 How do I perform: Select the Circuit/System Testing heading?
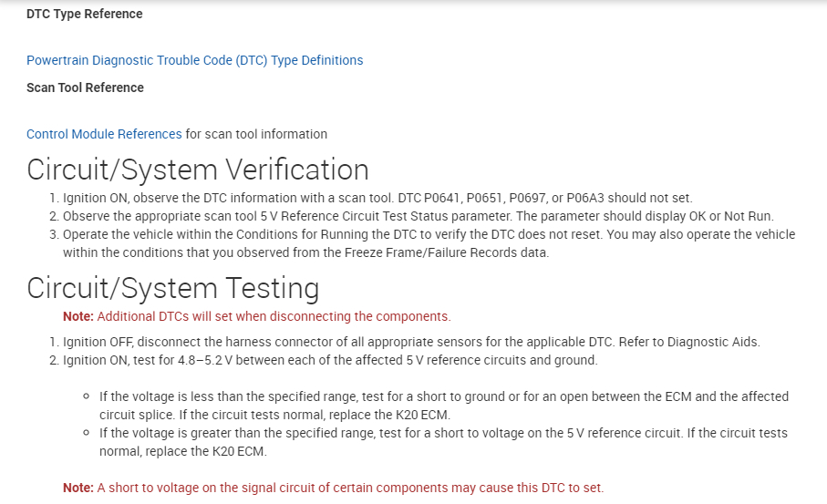(x=172, y=288)
